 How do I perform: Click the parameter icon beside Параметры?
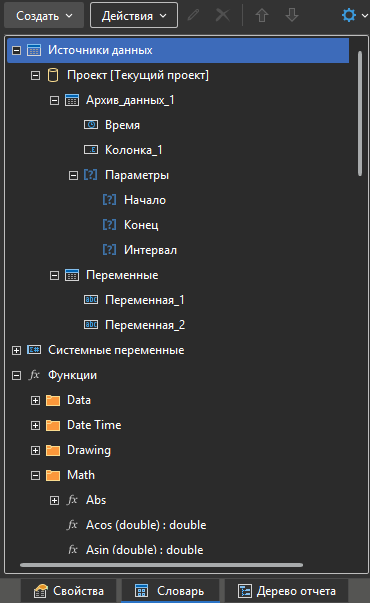pyautogui.click(x=90, y=175)
